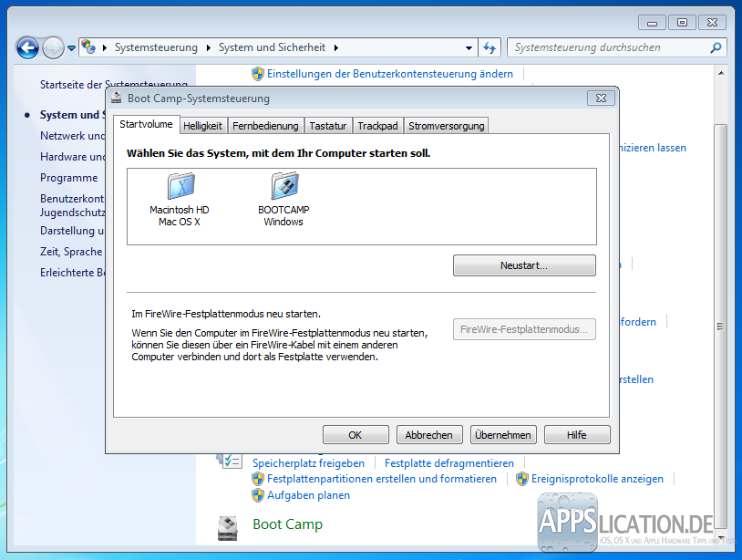Open the Tastatur tab
The width and height of the screenshot is (742, 560).
328,126
